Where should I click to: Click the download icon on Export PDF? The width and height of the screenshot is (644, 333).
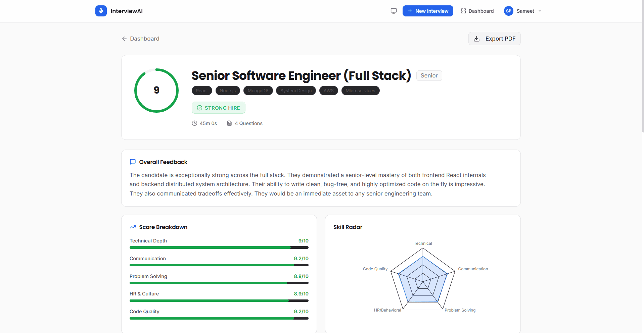pyautogui.click(x=476, y=39)
